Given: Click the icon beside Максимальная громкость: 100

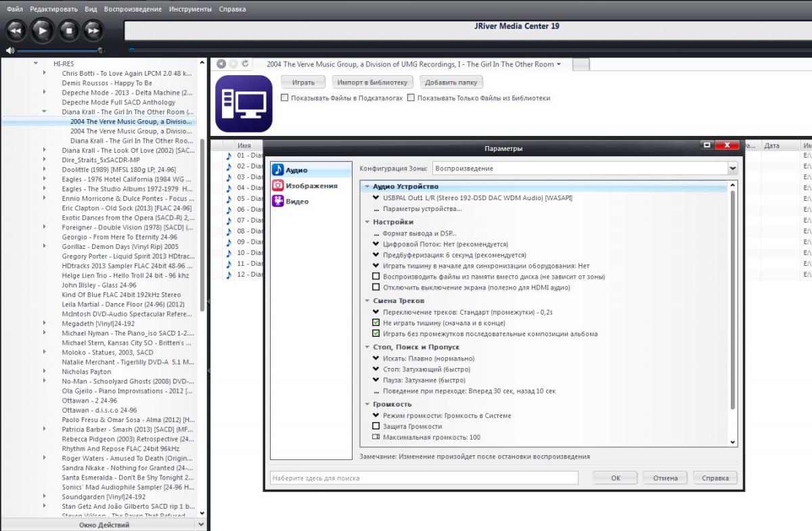Looking at the screenshot, I should [376, 438].
